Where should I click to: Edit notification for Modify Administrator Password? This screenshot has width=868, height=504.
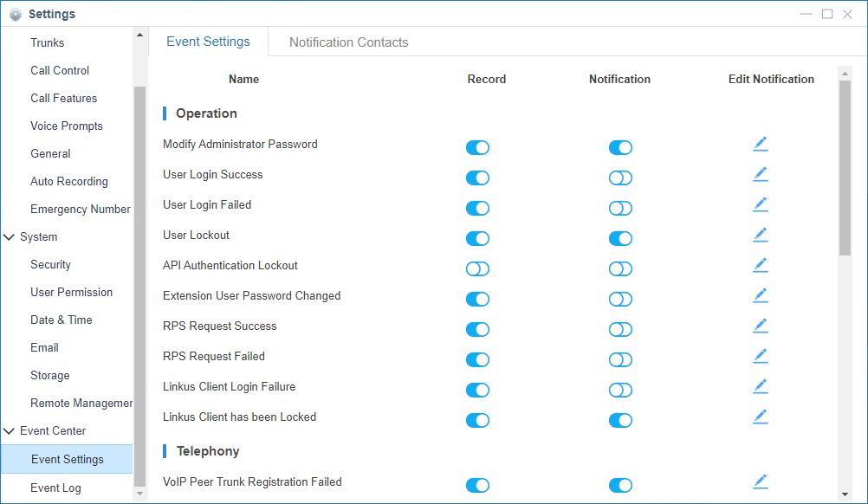tap(760, 145)
